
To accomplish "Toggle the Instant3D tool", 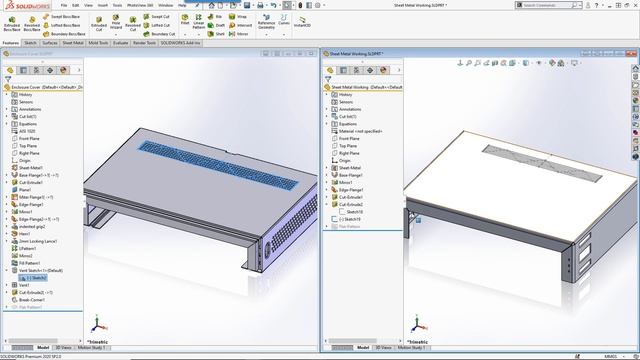I will point(302,22).
